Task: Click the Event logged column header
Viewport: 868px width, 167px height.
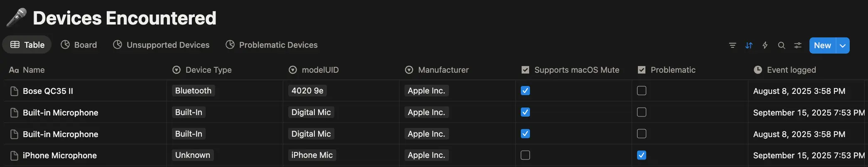Action: click(791, 70)
